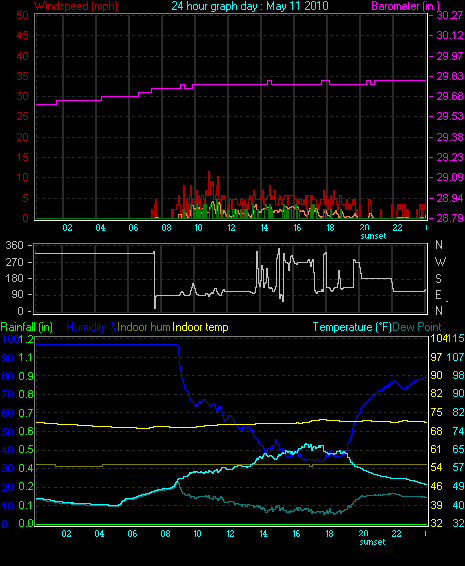Click the compass letter S
465x566 pixels.
(x=438, y=278)
